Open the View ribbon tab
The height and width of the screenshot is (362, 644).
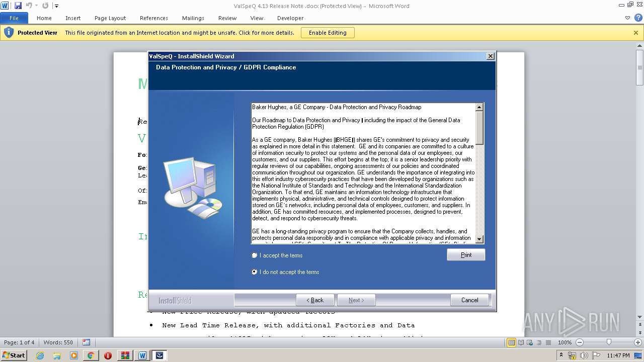point(257,18)
